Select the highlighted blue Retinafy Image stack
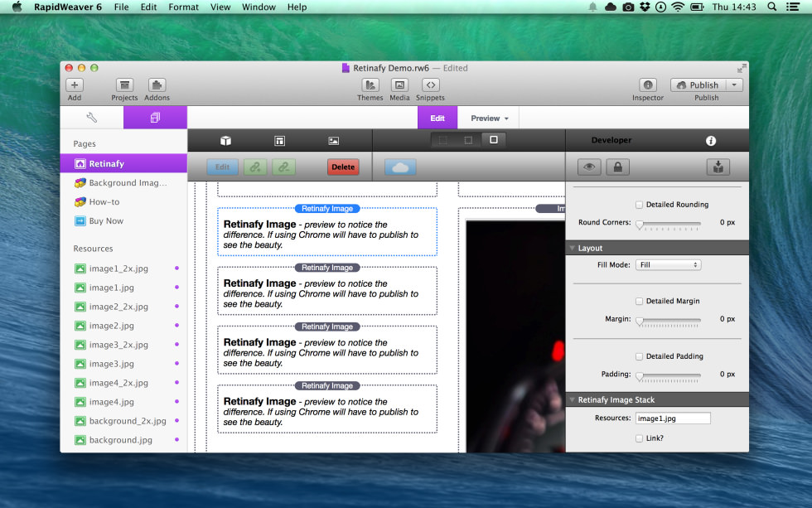 coord(327,232)
